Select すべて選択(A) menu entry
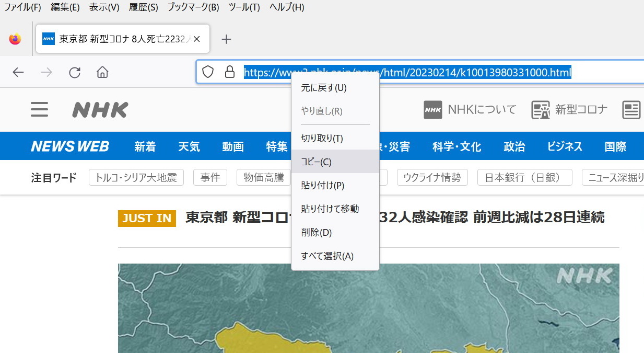Image resolution: width=644 pixels, height=353 pixels. 327,256
